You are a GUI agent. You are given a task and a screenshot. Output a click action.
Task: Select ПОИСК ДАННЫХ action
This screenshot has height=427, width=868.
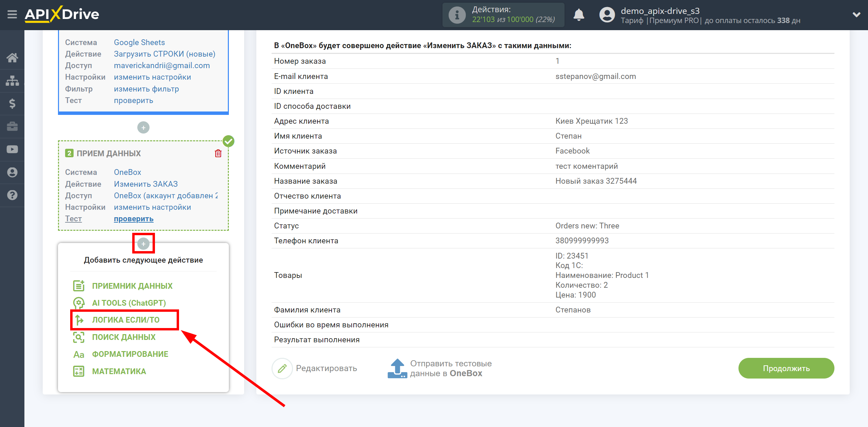pyautogui.click(x=124, y=337)
